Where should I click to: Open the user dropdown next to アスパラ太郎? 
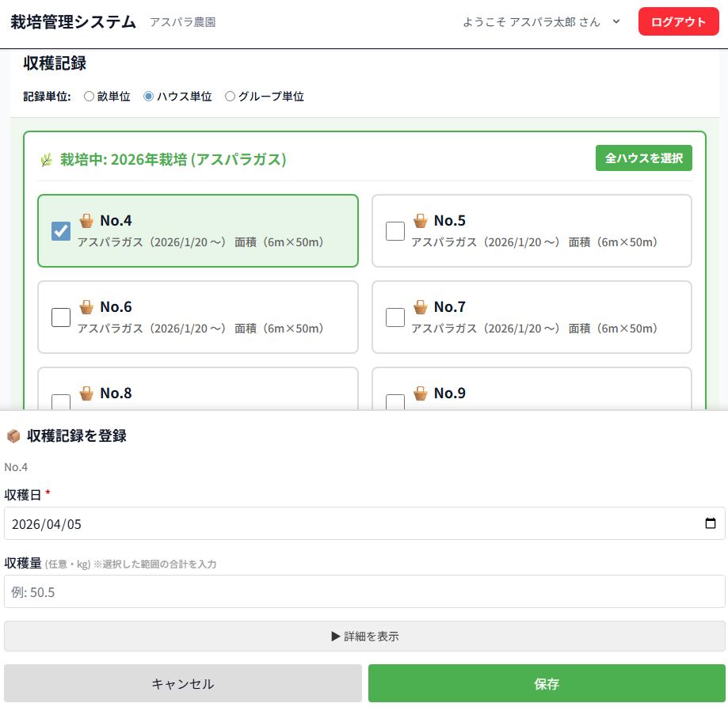[616, 22]
